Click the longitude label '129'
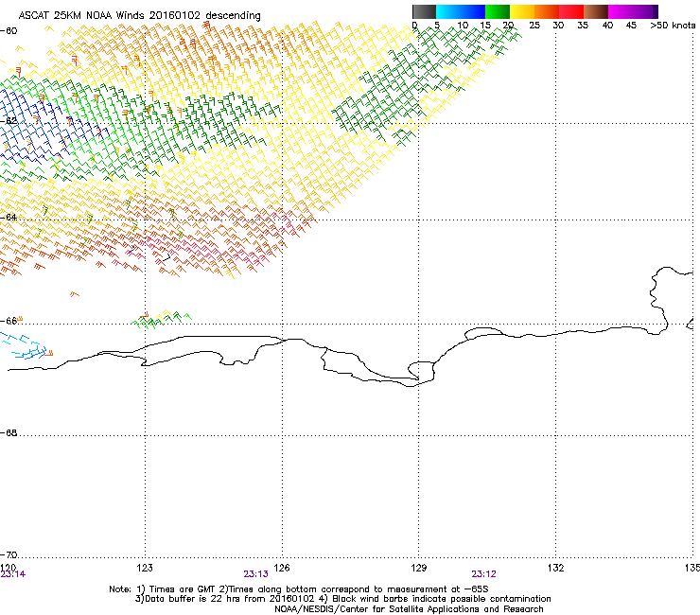 tap(419, 568)
